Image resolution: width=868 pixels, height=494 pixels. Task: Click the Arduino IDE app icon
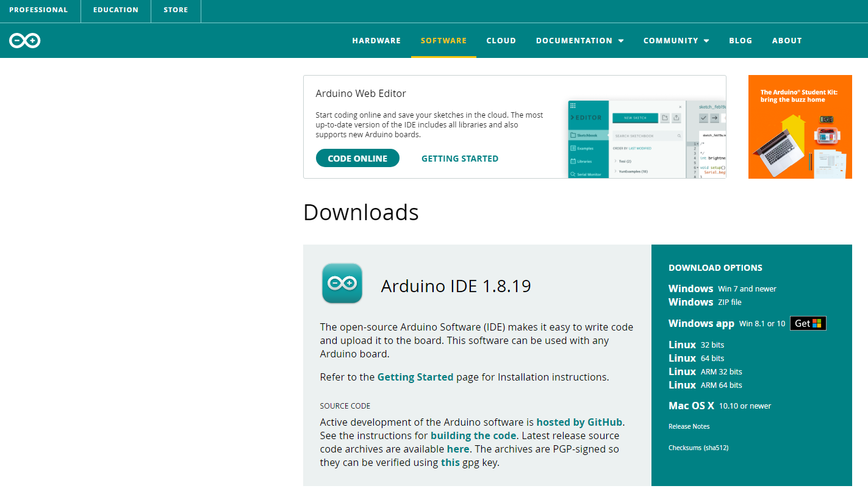coord(342,283)
